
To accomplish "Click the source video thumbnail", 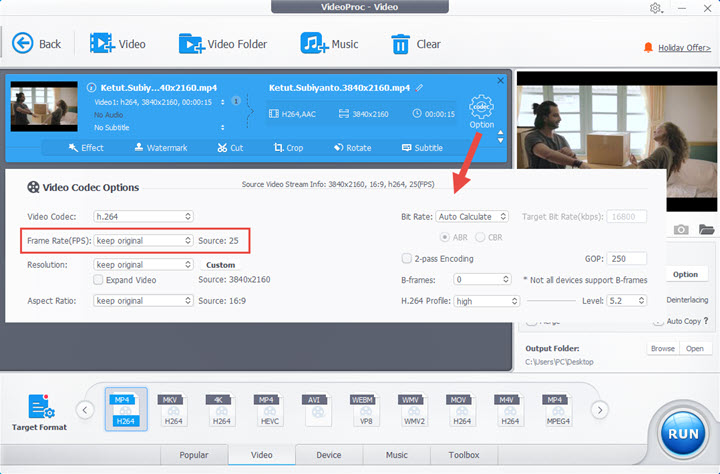I will (44, 107).
